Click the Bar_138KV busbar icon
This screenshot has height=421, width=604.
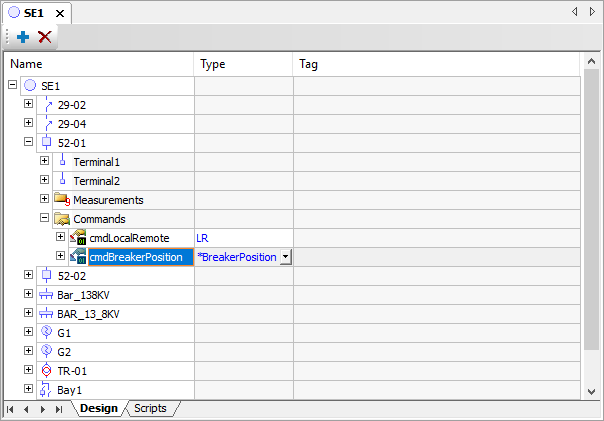(x=46, y=294)
